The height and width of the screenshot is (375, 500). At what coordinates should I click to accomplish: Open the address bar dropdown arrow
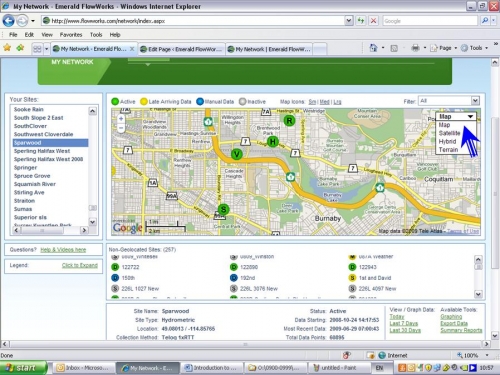(349, 21)
